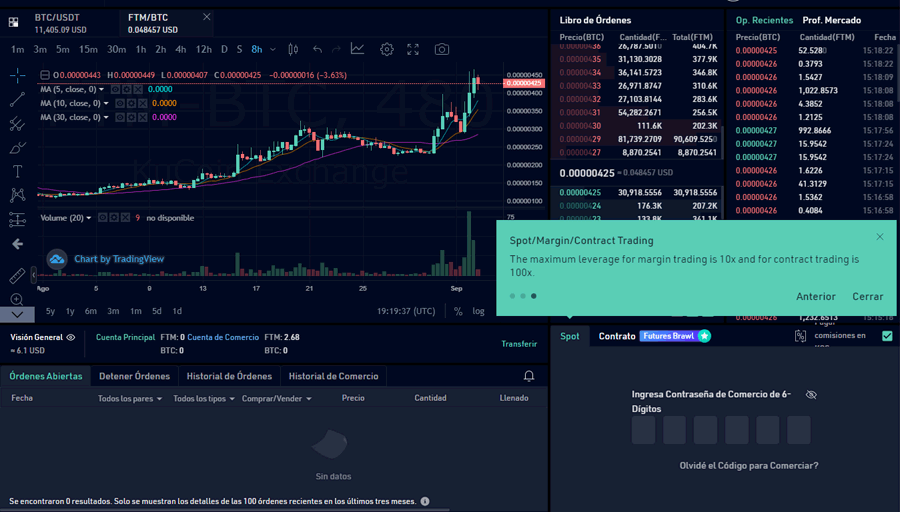Open the MA (30, close, 0) dropdown arrow
The height and width of the screenshot is (512, 900).
[106, 117]
